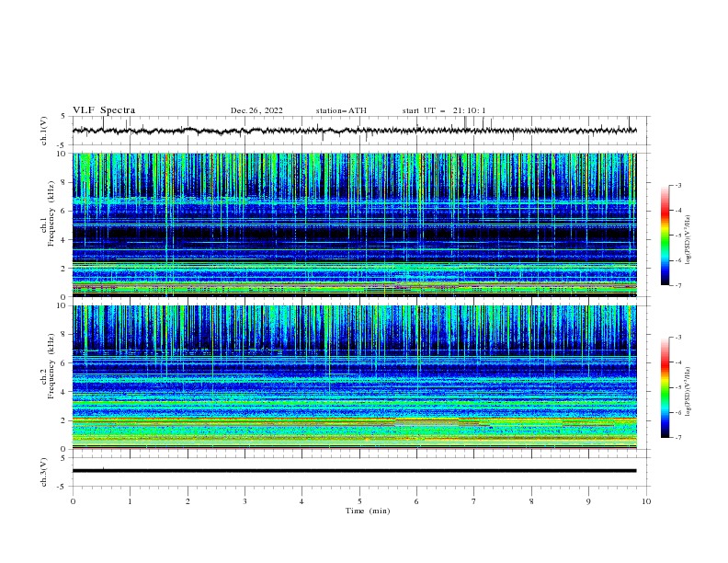Click the "station=ATH" label

341,110
